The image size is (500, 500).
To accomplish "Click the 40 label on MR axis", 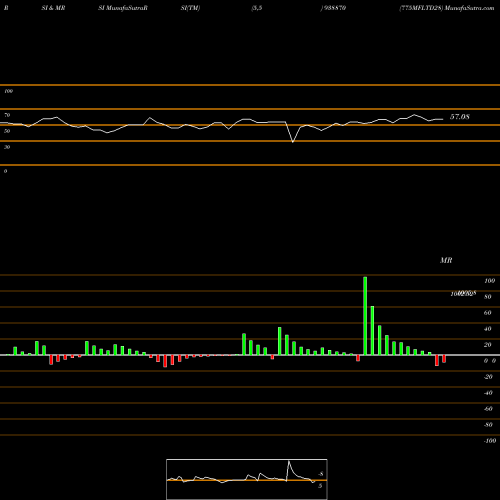I will [x=488, y=329].
